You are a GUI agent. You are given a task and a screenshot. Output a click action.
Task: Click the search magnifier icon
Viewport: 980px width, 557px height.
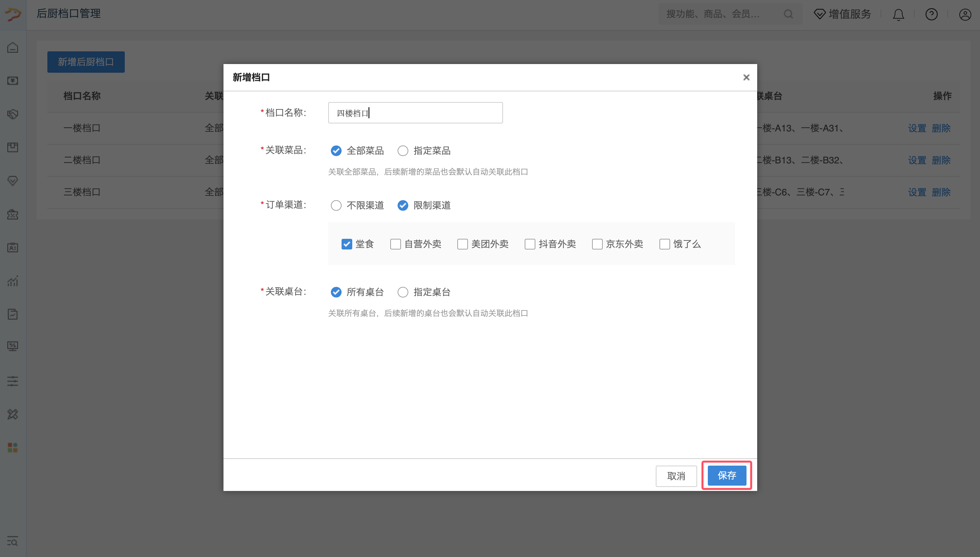(788, 14)
